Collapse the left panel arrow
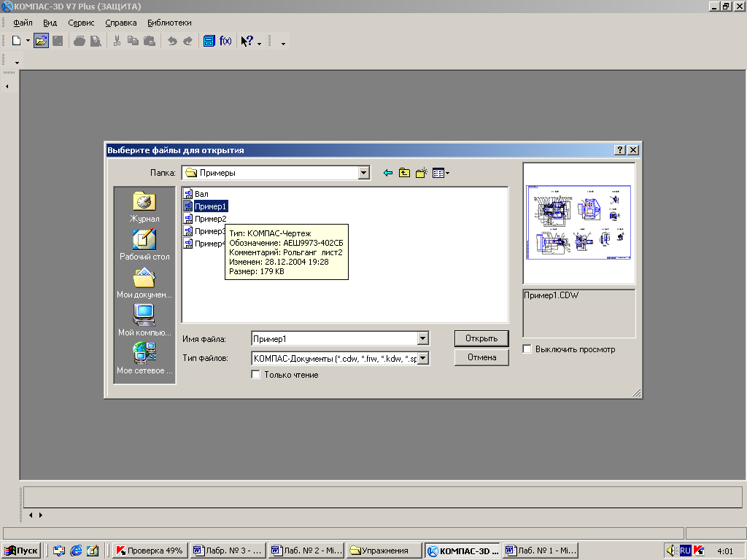The image size is (747, 560). tap(7, 86)
